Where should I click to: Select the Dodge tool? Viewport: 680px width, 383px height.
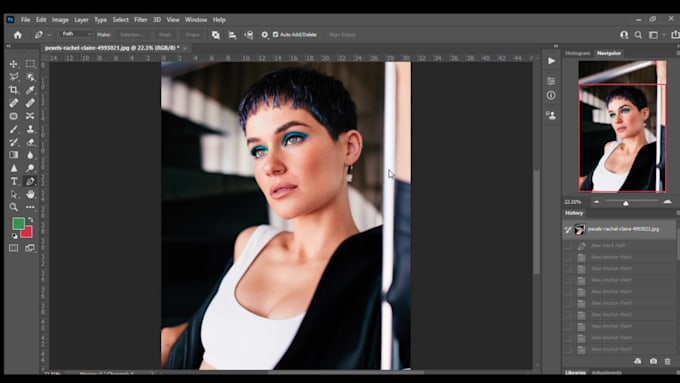(x=30, y=168)
